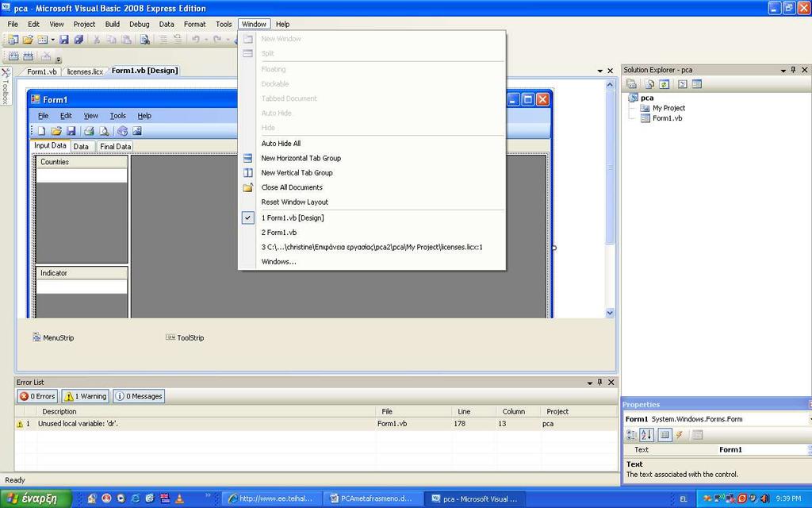Toggle the 0 Messages filter
Image resolution: width=812 pixels, height=508 pixels.
139,396
